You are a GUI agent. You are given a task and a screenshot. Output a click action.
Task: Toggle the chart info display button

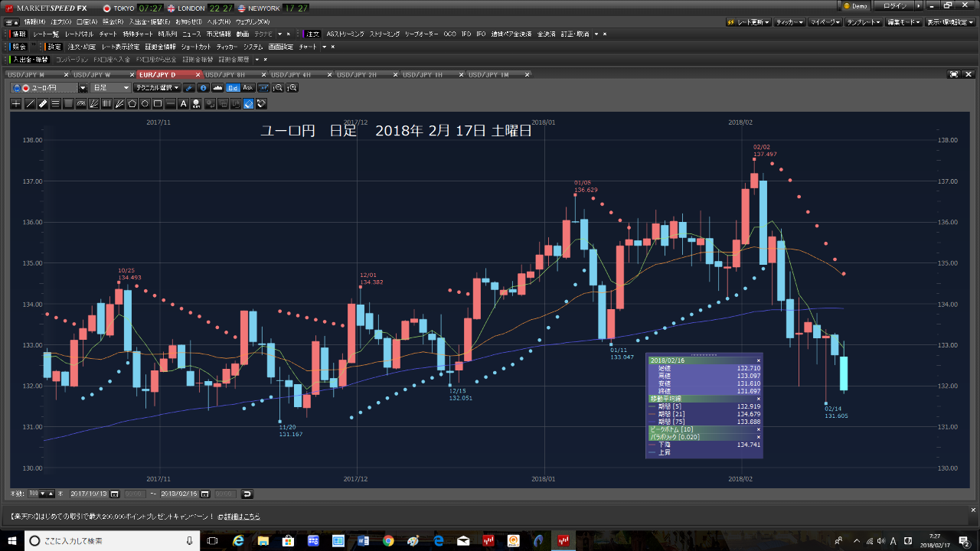pos(203,88)
